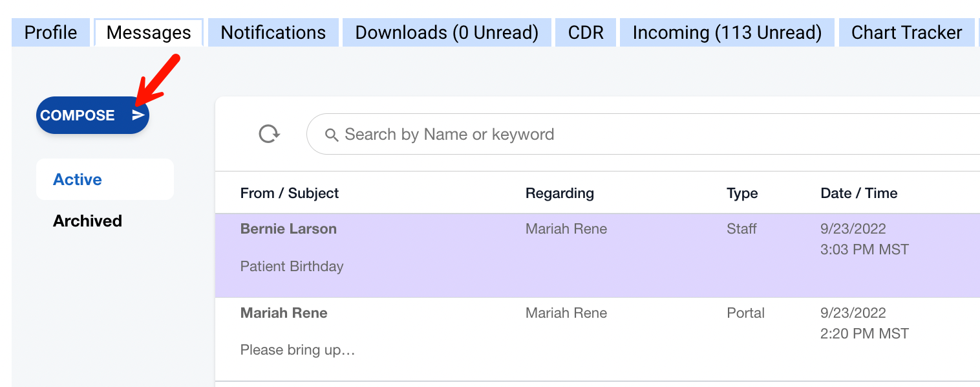Click the paper-plane icon on Compose
980x387 pixels.
pos(138,115)
